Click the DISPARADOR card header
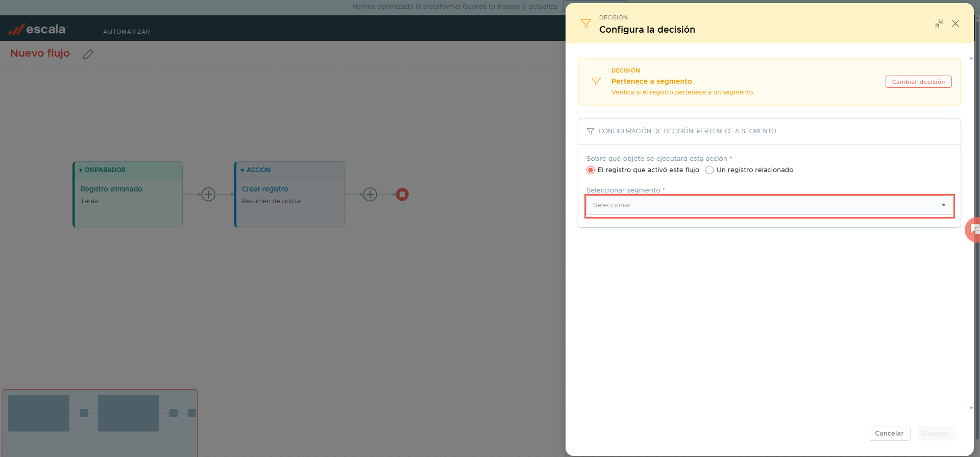Viewport: 980px width, 457px height. (128, 170)
